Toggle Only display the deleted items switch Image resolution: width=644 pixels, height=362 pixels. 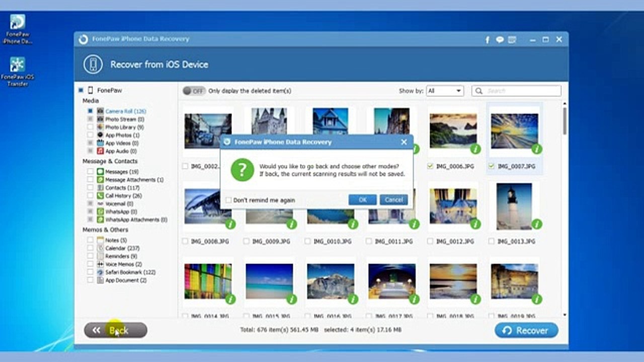click(194, 91)
